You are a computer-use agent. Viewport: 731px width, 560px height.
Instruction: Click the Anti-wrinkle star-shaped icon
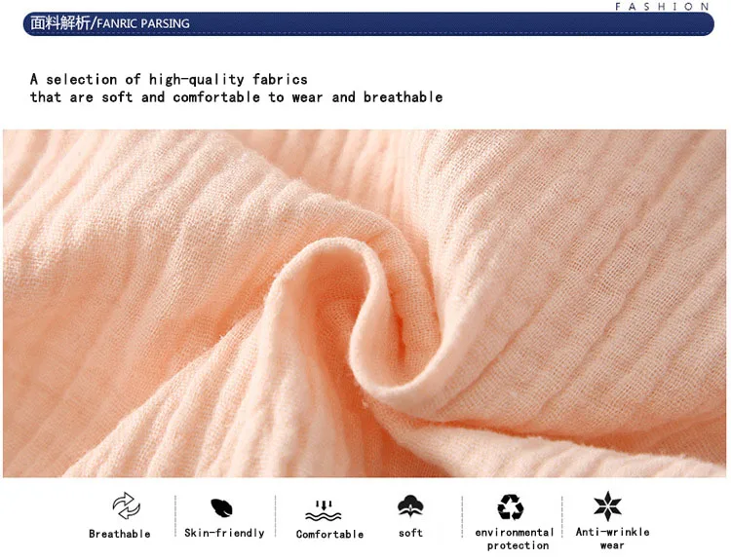[x=607, y=506]
